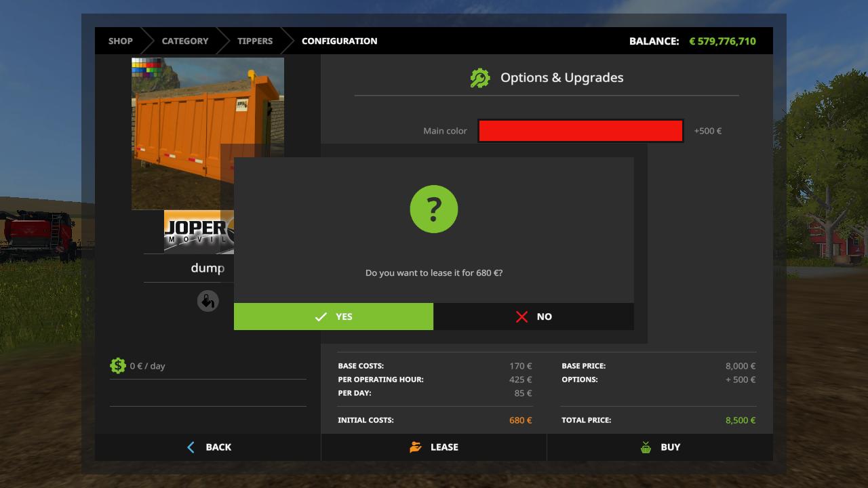Open the CATEGORY breadcrumb
The image size is (868, 488).
click(x=185, y=41)
